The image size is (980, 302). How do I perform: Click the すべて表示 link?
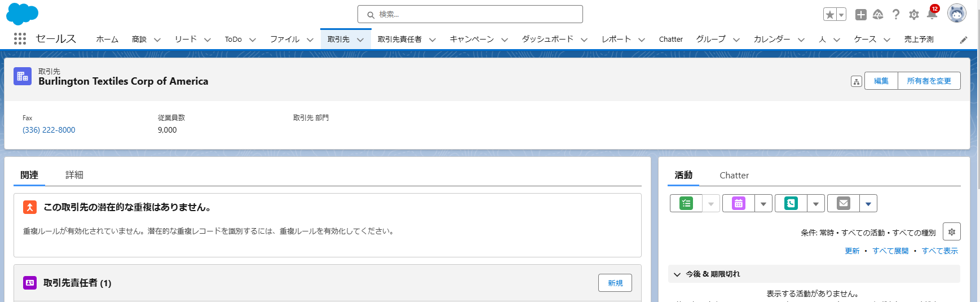click(x=940, y=251)
